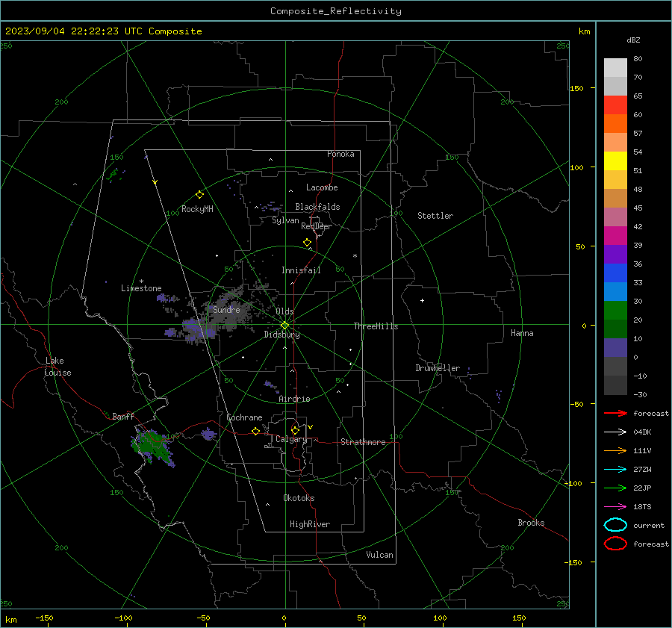Click the green radar echo near Banff
Viewport: 672px width, 628px height.
click(x=152, y=446)
